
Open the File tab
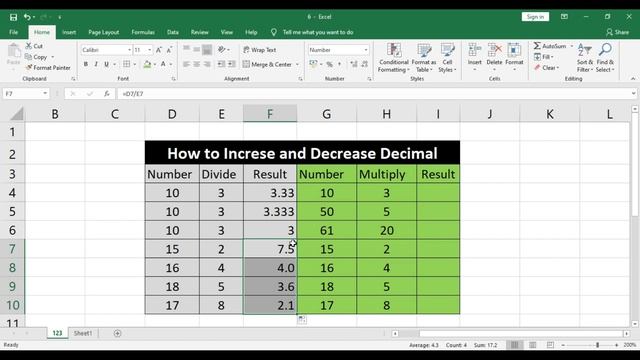13,32
